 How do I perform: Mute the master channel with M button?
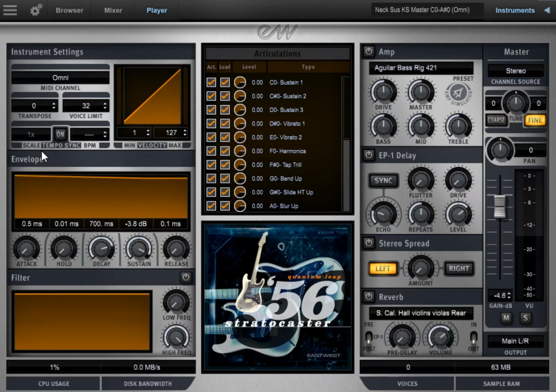(506, 318)
